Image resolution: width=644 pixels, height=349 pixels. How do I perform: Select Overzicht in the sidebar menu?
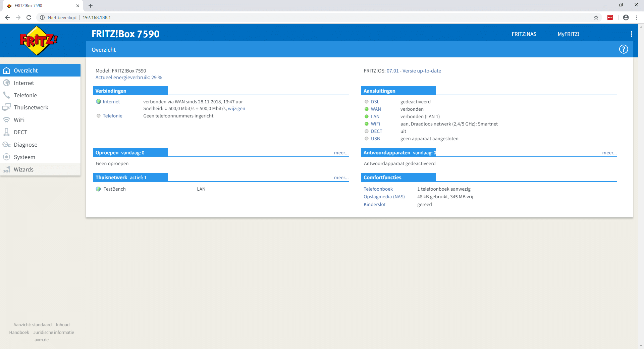(40, 70)
